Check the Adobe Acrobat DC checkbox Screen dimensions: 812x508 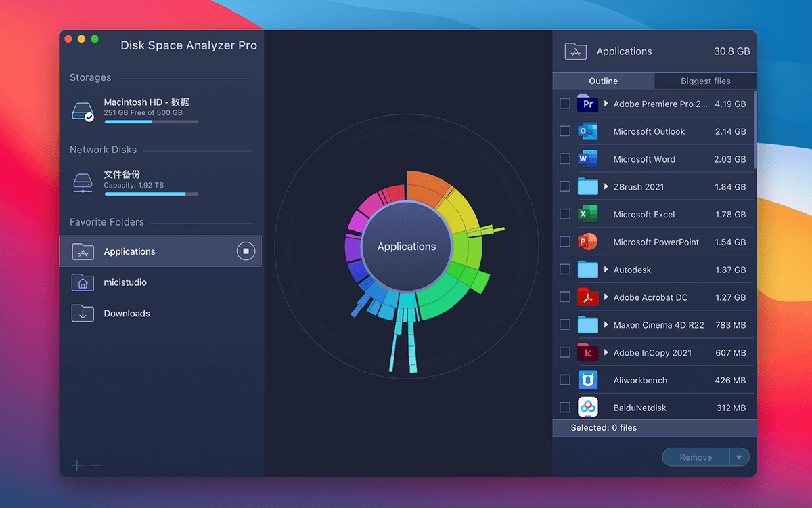tap(565, 297)
